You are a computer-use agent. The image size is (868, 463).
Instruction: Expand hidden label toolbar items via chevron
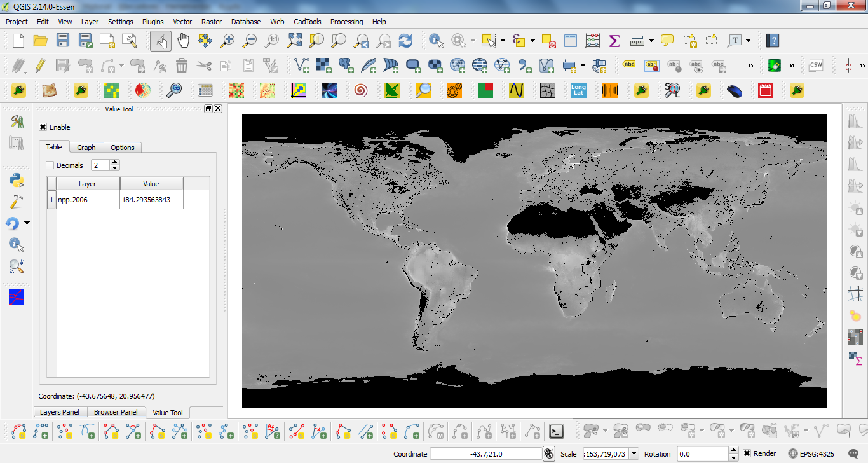751,65
